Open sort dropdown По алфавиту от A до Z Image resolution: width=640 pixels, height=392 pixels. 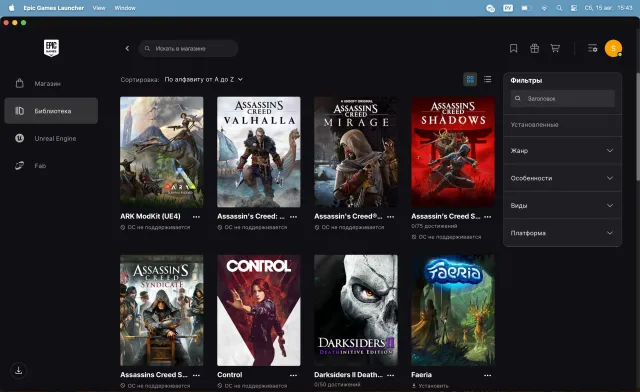click(x=203, y=79)
